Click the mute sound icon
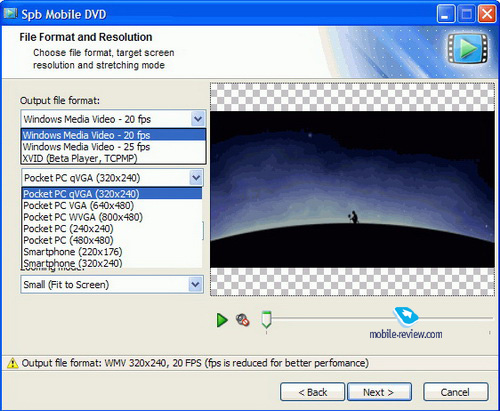The image size is (500, 411). (243, 320)
